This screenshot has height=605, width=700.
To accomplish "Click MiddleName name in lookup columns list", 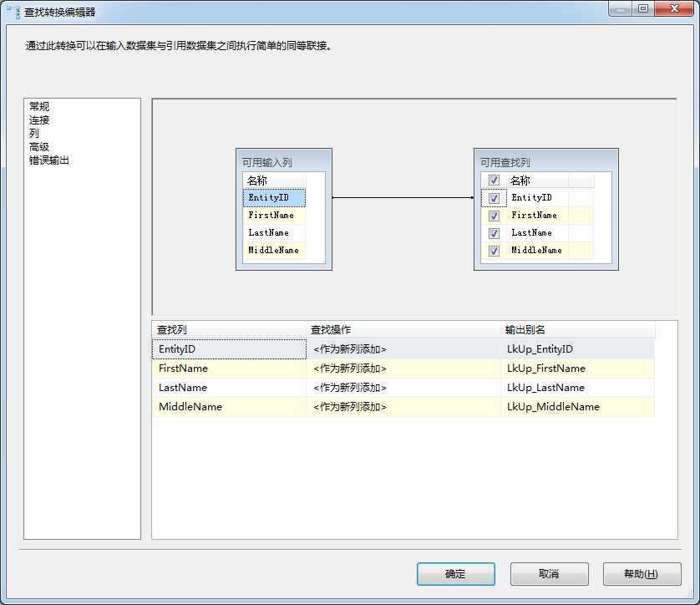I will click(536, 250).
